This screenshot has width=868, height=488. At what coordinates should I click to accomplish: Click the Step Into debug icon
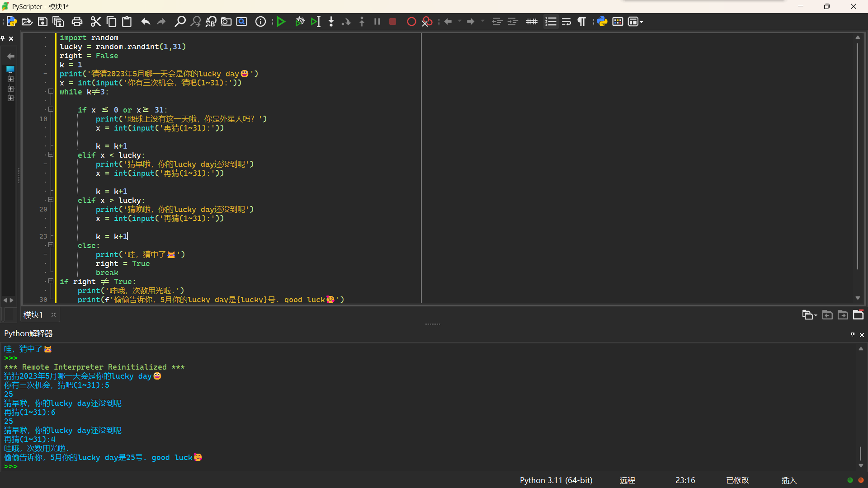pyautogui.click(x=331, y=22)
